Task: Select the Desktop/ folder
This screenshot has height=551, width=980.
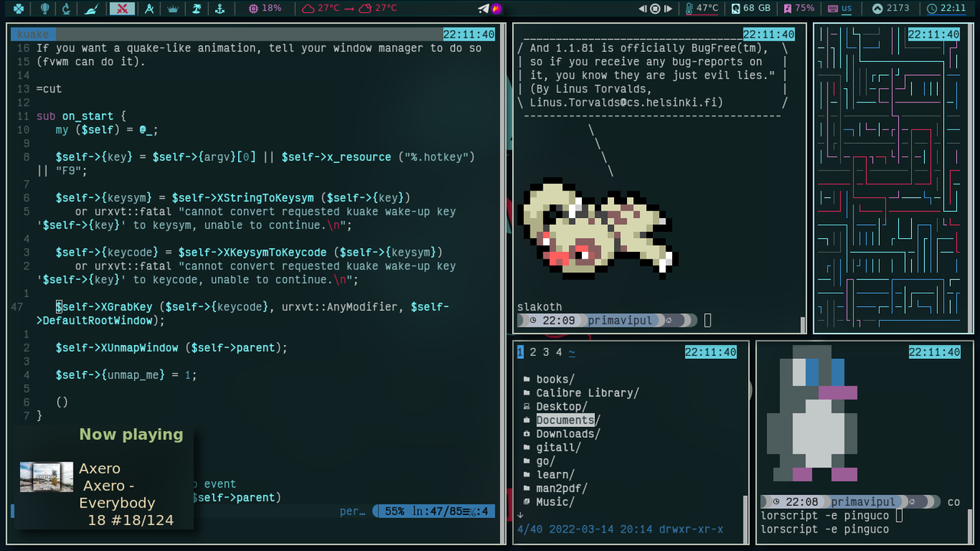Action: (x=562, y=407)
